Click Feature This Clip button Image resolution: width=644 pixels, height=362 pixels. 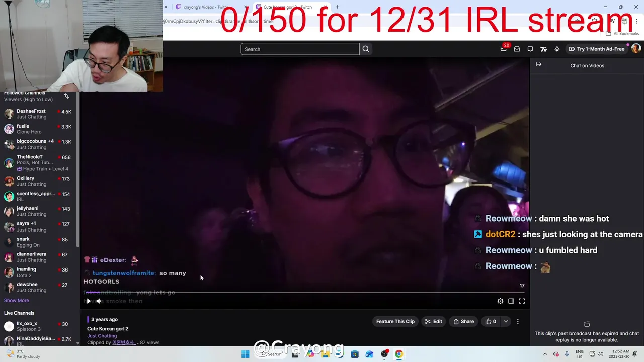click(x=395, y=321)
